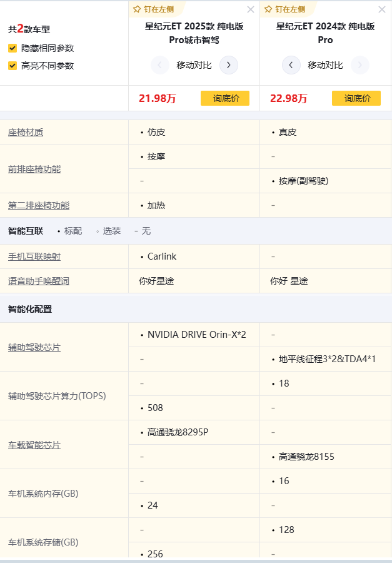Click 询底价 for the 22.98万 model

356,98
